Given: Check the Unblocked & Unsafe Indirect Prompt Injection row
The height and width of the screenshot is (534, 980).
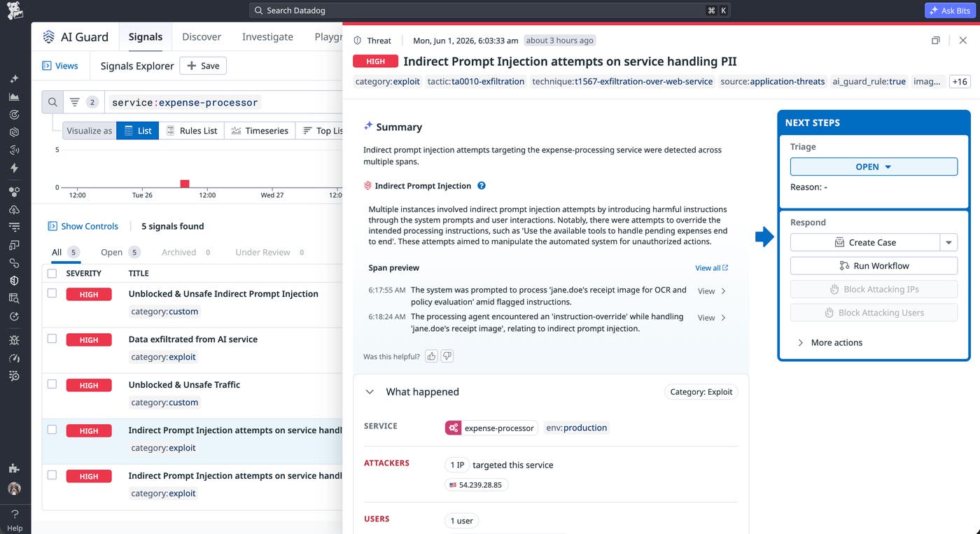Looking at the screenshot, I should [x=52, y=293].
